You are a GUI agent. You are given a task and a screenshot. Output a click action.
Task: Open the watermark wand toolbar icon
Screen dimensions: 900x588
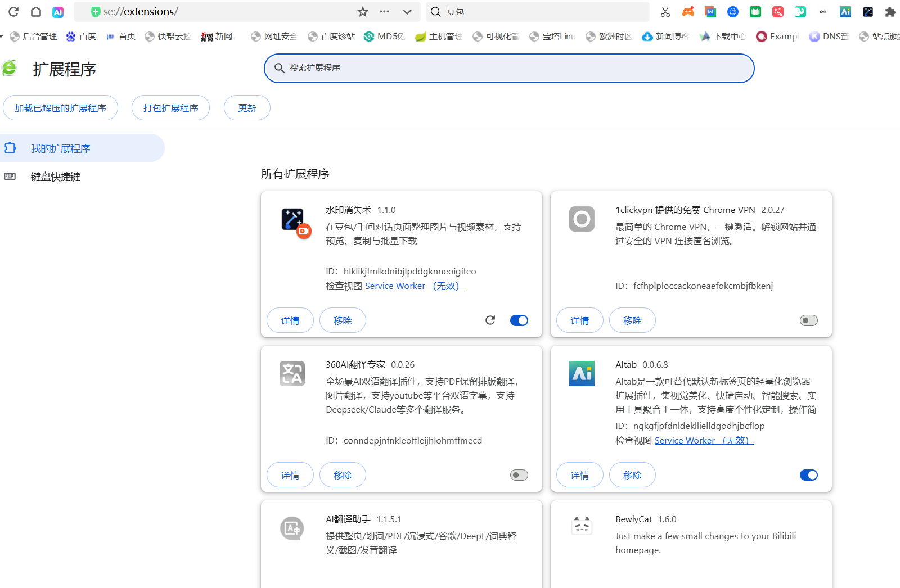868,12
